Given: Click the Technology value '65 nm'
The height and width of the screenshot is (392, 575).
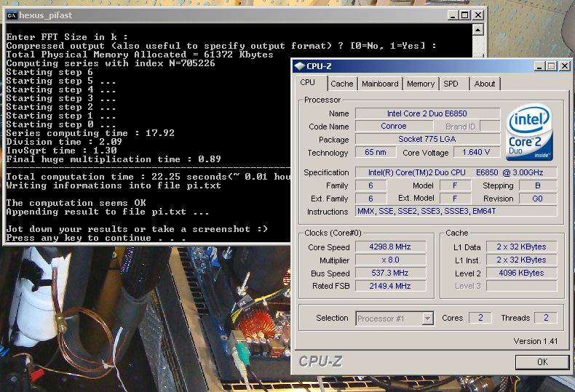Looking at the screenshot, I should (x=376, y=152).
